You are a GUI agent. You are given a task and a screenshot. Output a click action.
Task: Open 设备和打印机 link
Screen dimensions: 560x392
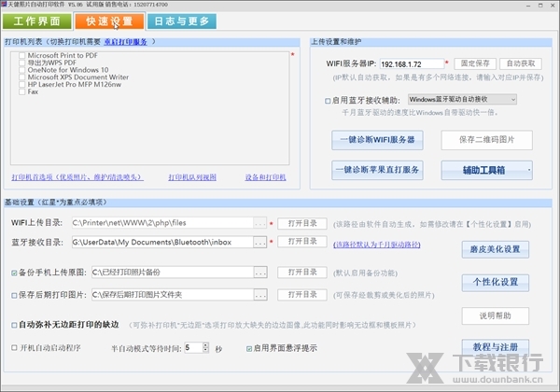click(265, 177)
